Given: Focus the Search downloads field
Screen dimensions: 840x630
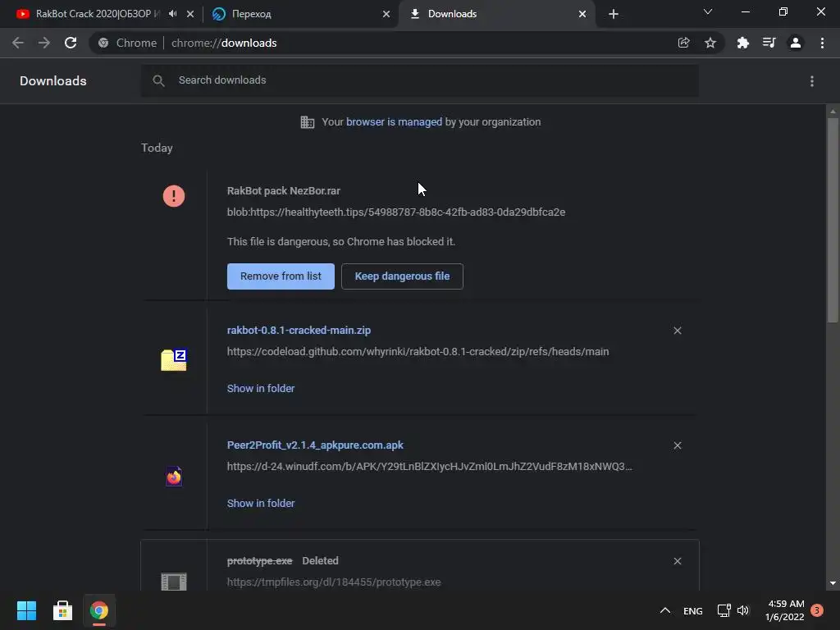Looking at the screenshot, I should click(420, 80).
